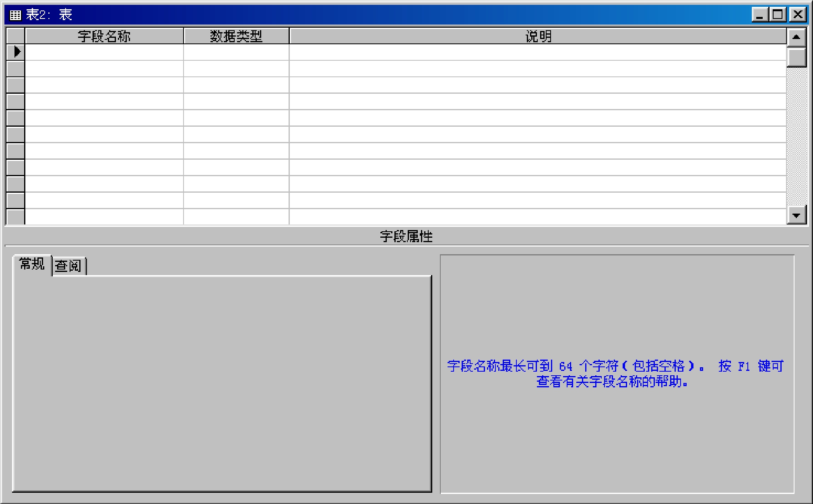Select the second row selector box

[x=16, y=69]
